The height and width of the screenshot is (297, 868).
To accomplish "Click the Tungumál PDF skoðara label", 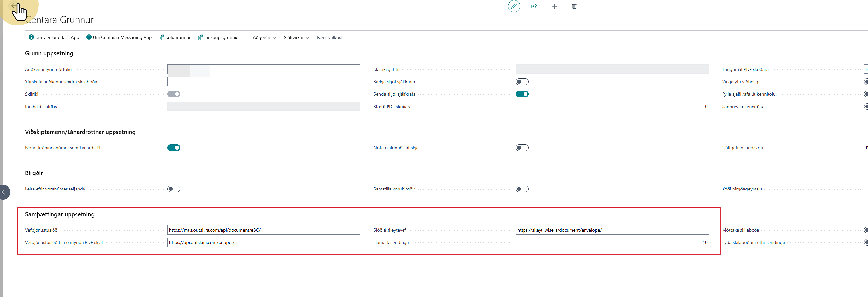I will (x=745, y=69).
